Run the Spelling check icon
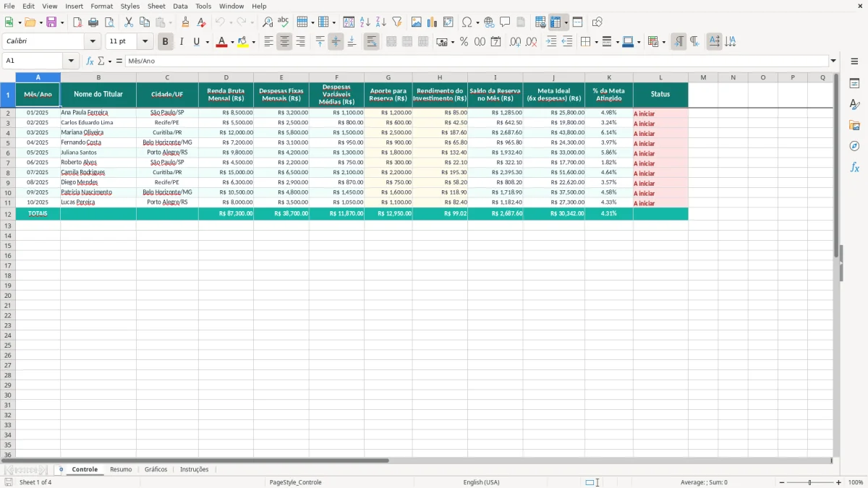The height and width of the screenshot is (488, 868). [x=283, y=22]
